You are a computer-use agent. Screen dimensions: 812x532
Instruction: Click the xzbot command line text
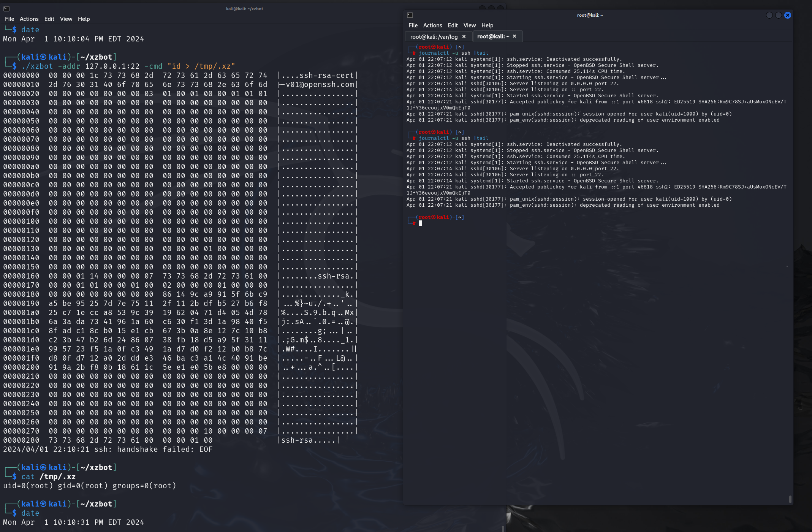(x=128, y=66)
